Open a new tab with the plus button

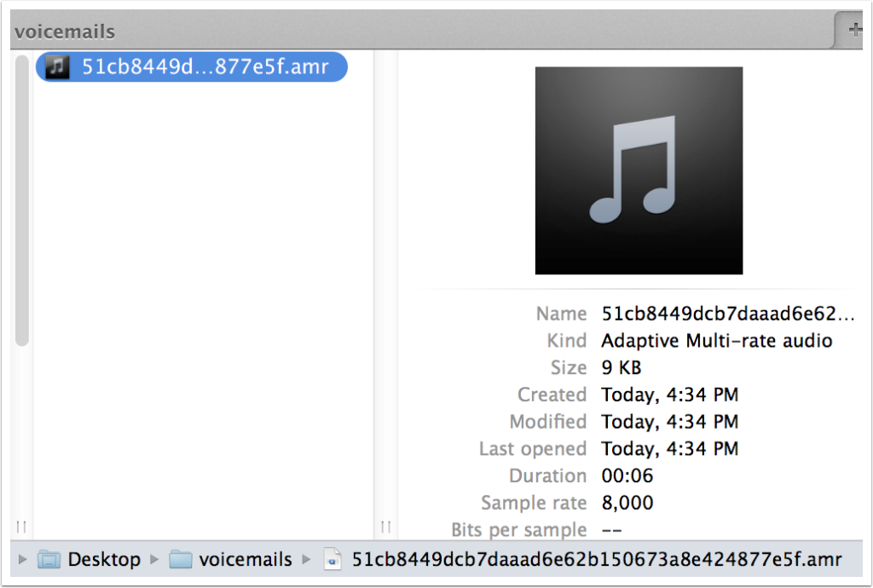853,31
